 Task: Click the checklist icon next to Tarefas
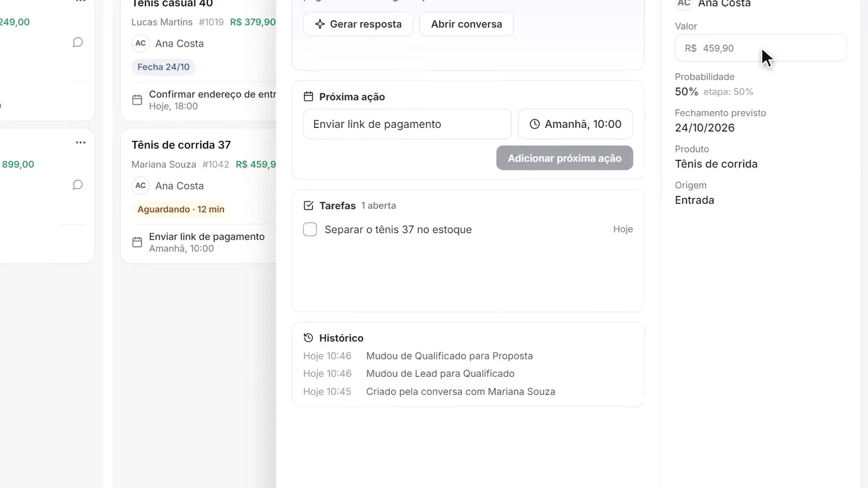[308, 206]
